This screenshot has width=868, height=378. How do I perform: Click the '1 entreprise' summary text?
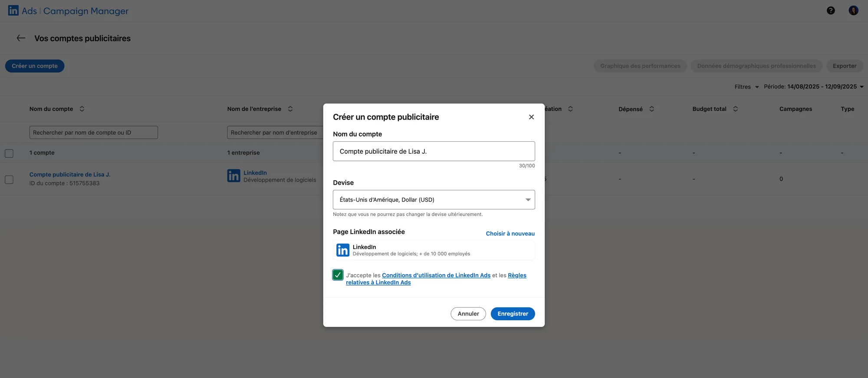pyautogui.click(x=243, y=153)
